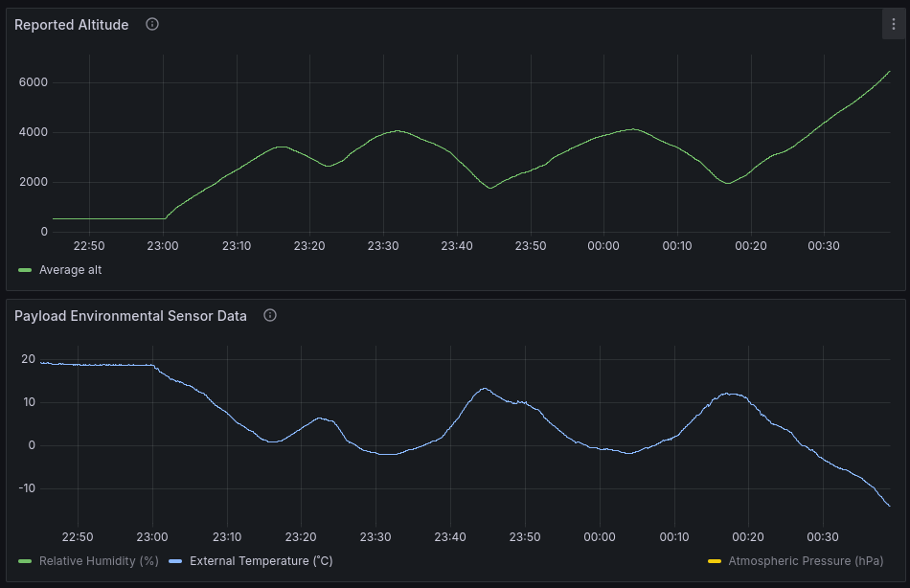Click altitude line end at upper right
This screenshot has height=588, width=910.
pos(889,72)
